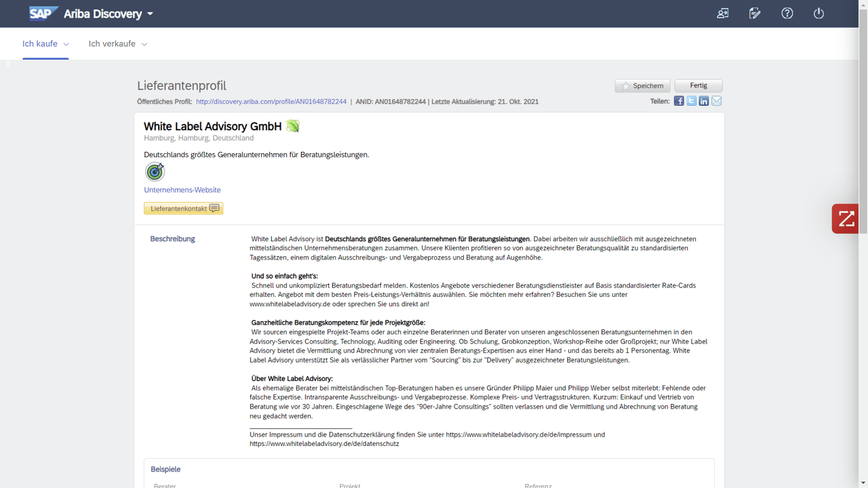
Task: Share profile on Twitter
Action: [x=691, y=101]
